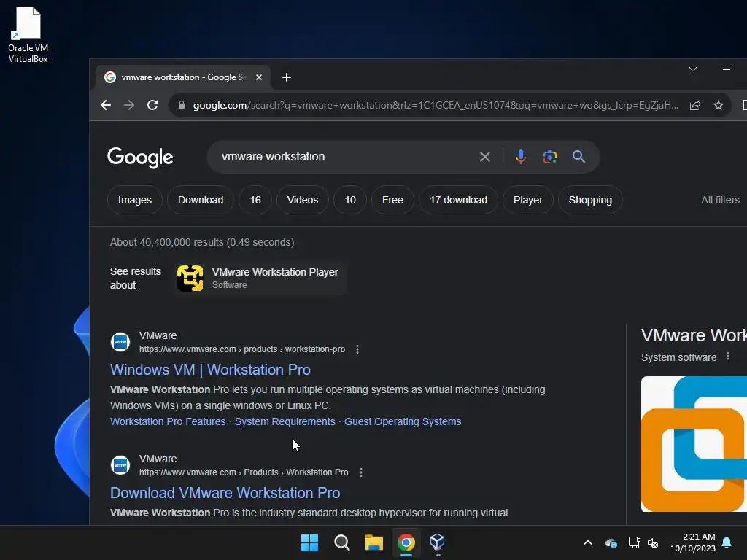The height and width of the screenshot is (560, 747).
Task: Open the Oracle VM VirtualBox desktop shortcut
Action: point(28,36)
